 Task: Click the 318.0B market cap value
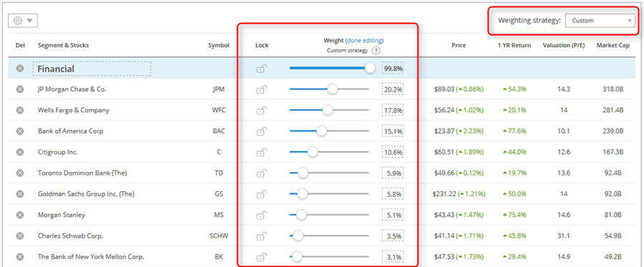point(613,89)
